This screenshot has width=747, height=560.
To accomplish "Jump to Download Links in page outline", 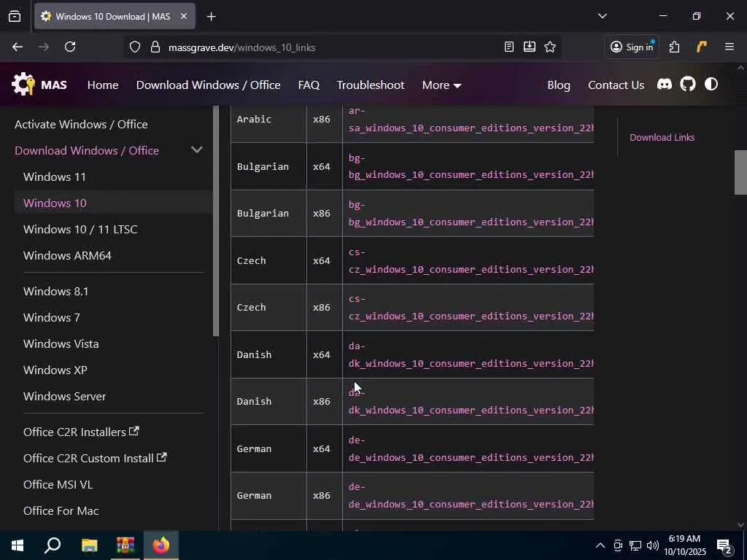I will [x=662, y=137].
